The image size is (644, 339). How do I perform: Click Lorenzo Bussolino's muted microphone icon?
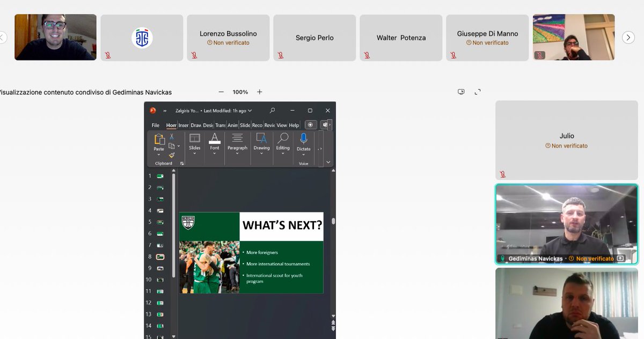pyautogui.click(x=194, y=55)
